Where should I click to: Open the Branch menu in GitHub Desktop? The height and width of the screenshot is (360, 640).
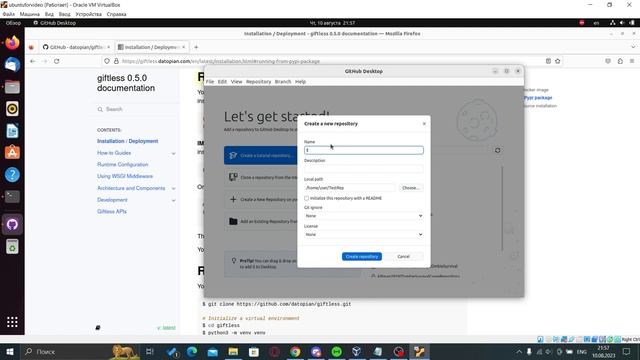tap(283, 82)
